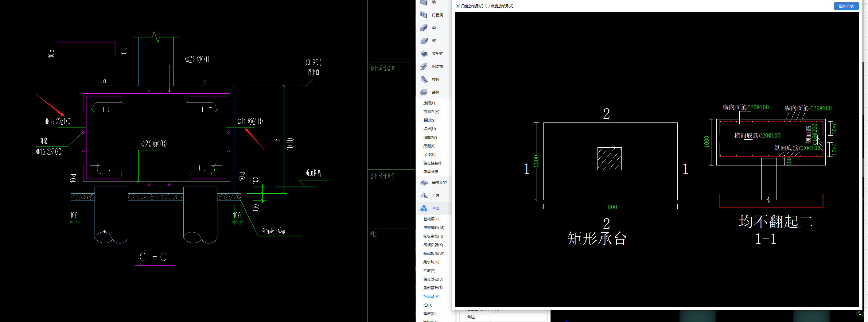
Task: Select 筏板负筋(X) in the foundation list
Action: (x=433, y=245)
